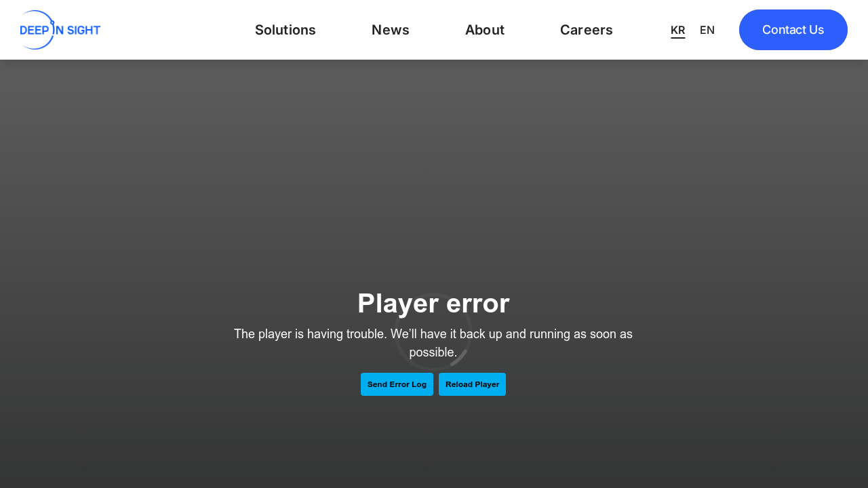Click the "Player error" heading
This screenshot has height=488, width=868.
click(433, 303)
